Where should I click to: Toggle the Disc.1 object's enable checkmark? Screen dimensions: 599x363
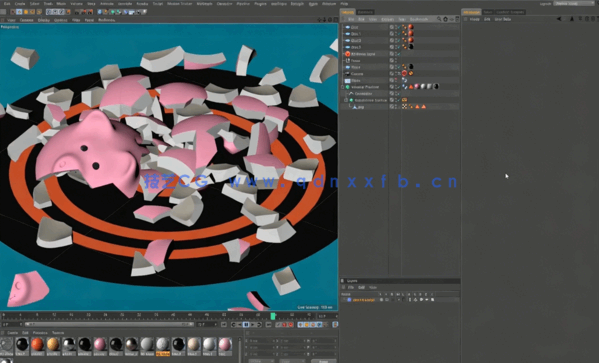tap(399, 34)
